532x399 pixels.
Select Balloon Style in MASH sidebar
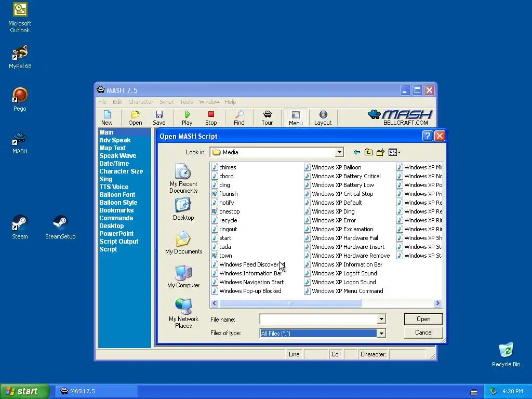pos(118,203)
